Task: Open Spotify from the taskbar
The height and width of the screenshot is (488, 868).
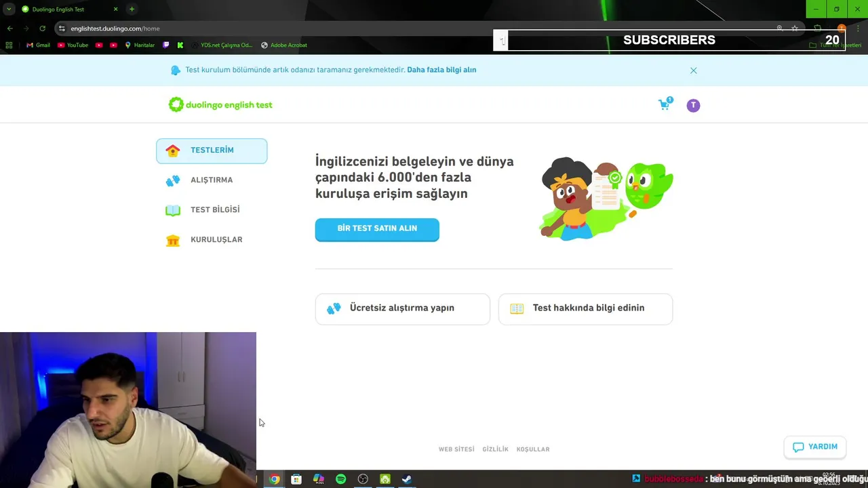Action: [x=340, y=479]
